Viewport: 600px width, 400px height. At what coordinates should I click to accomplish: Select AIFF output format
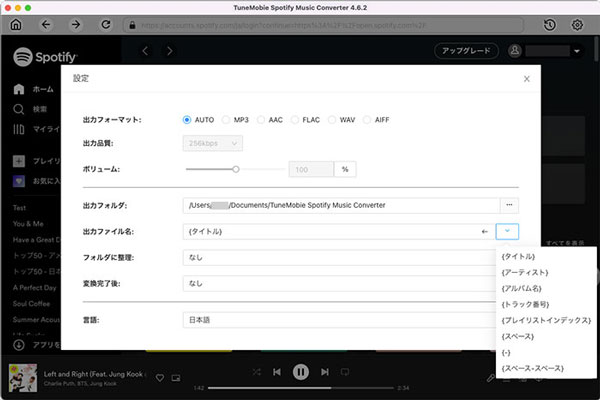click(x=367, y=120)
